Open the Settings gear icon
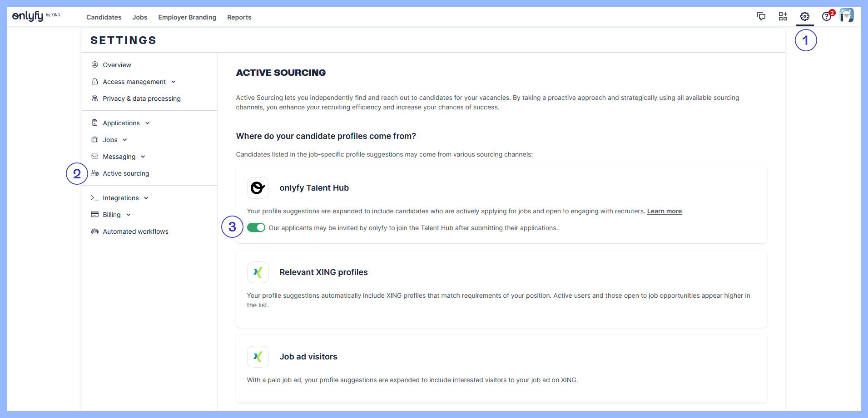The image size is (868, 418). tap(804, 16)
